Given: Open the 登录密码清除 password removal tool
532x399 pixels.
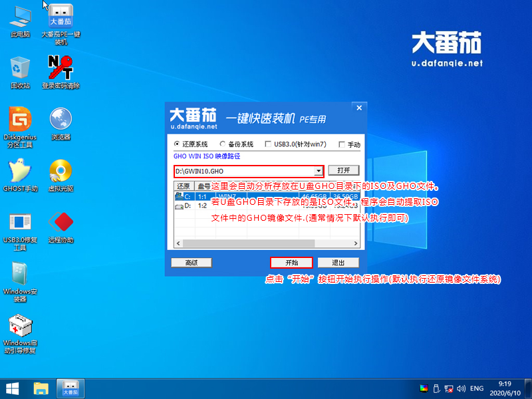Looking at the screenshot, I should coord(61,66).
